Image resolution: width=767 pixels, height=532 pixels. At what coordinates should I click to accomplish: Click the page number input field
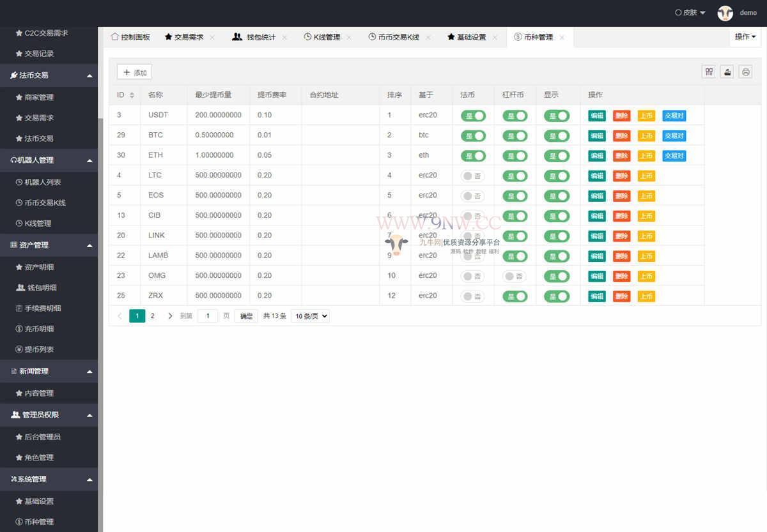[208, 316]
